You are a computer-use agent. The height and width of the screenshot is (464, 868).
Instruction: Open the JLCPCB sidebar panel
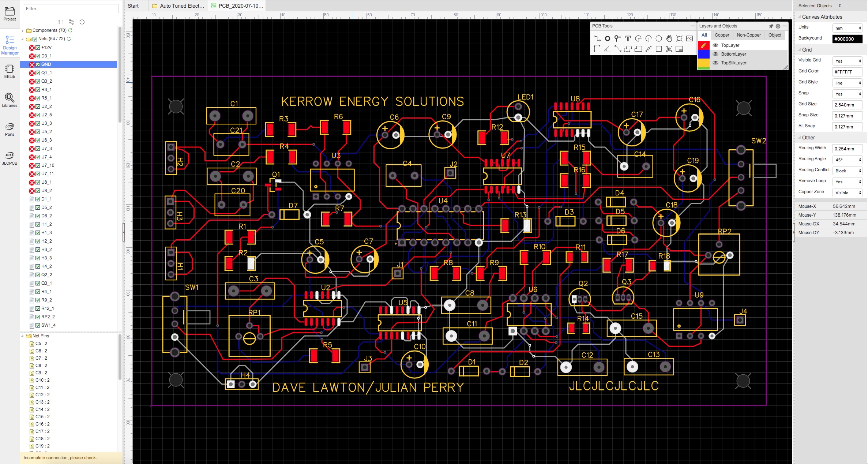click(10, 158)
